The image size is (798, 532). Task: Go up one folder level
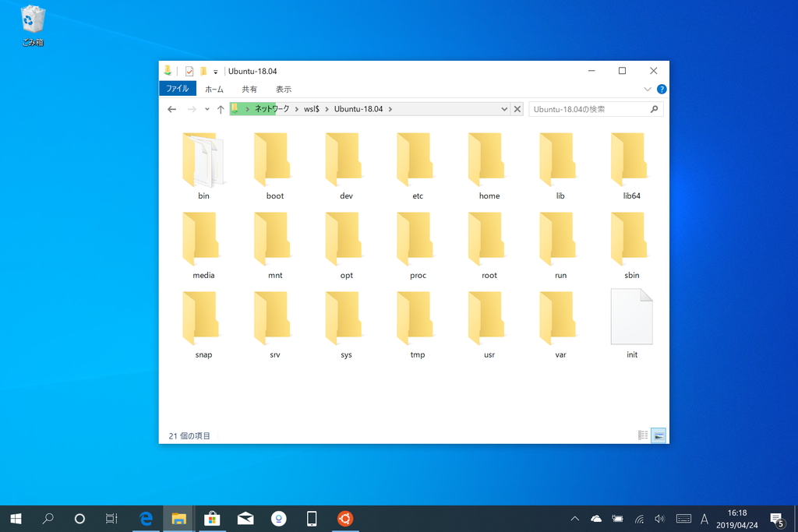pyautogui.click(x=221, y=109)
